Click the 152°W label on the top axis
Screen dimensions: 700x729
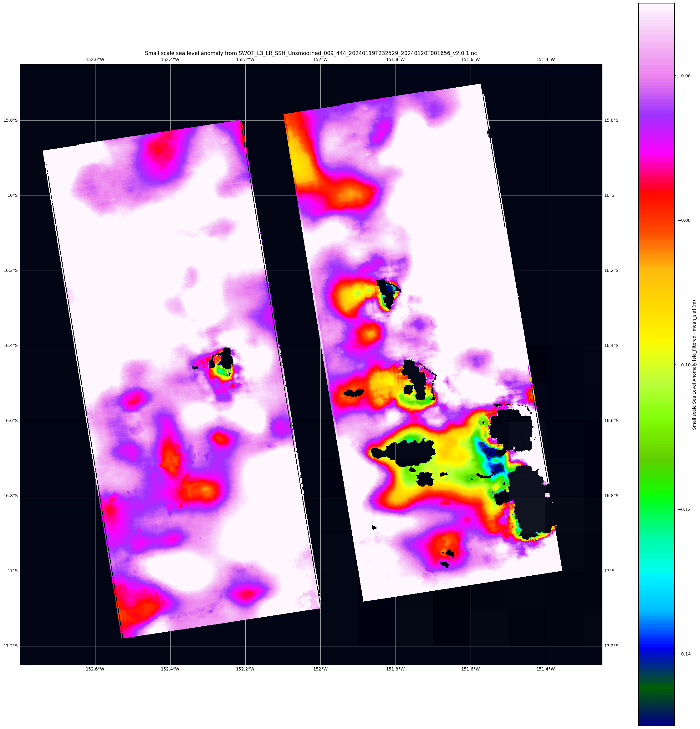coord(320,59)
